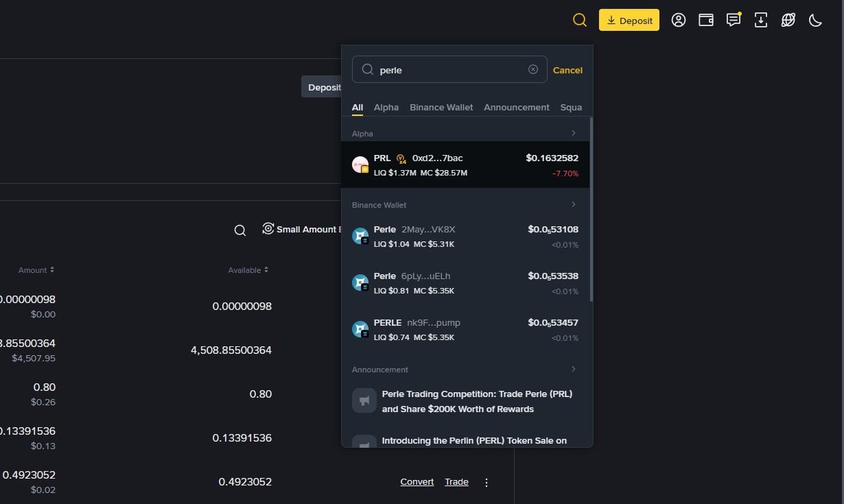Image resolution: width=844 pixels, height=504 pixels.
Task: Click the Perle 2May...VK8X token logo
Action: pos(360,236)
